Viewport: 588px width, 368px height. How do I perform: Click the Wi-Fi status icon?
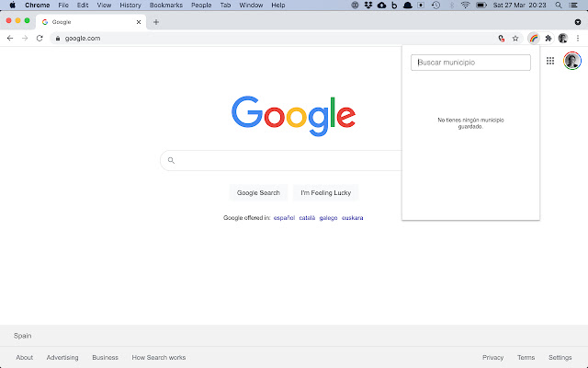(x=466, y=6)
